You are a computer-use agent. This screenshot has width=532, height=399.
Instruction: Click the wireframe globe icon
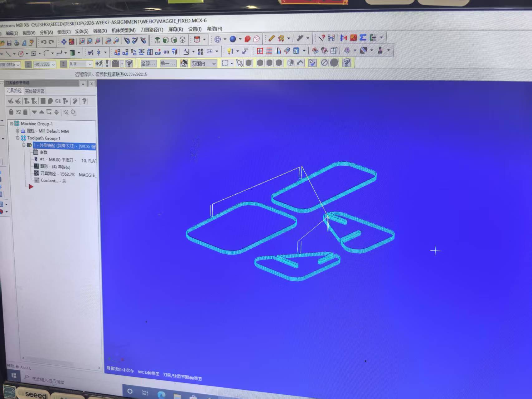click(218, 39)
